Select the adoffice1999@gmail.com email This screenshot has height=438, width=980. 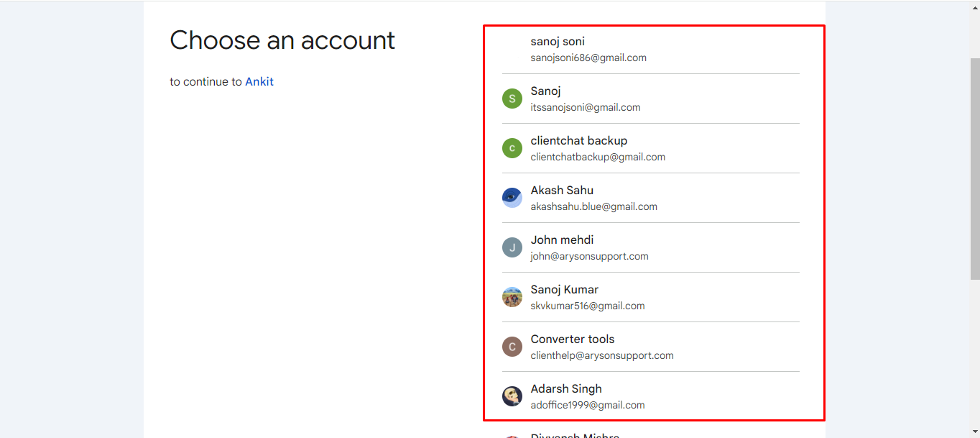588,405
